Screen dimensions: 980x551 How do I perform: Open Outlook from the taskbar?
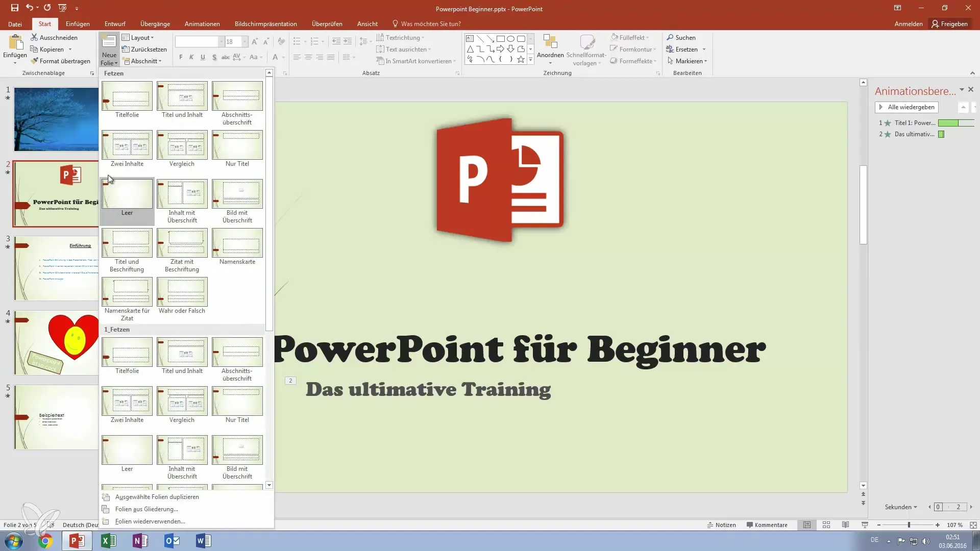(172, 541)
